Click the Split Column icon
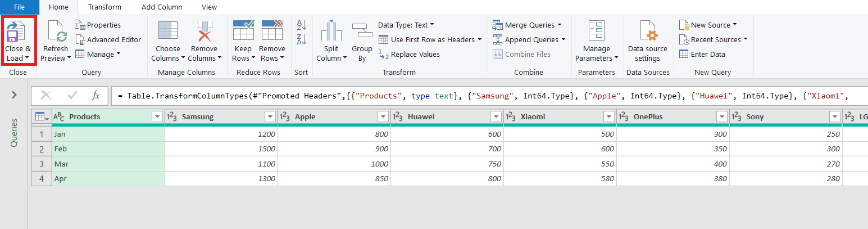Viewport: 868px width, 229px height. pyautogui.click(x=331, y=32)
